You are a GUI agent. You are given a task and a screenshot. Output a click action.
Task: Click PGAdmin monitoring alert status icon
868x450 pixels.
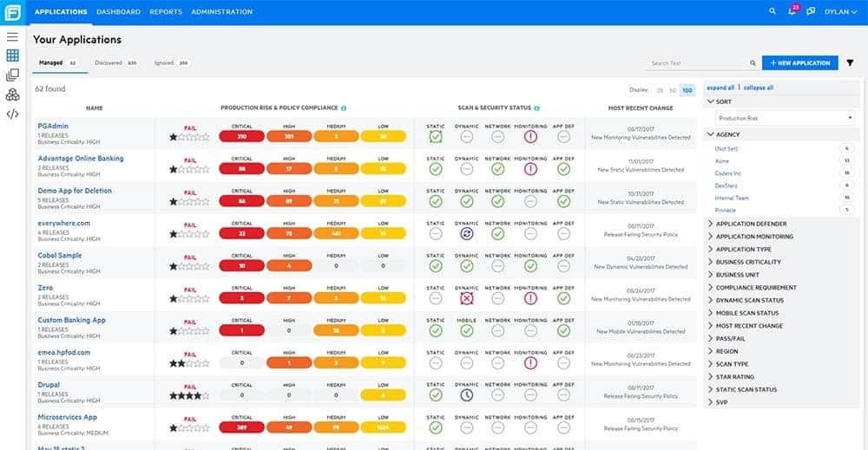[x=530, y=136]
